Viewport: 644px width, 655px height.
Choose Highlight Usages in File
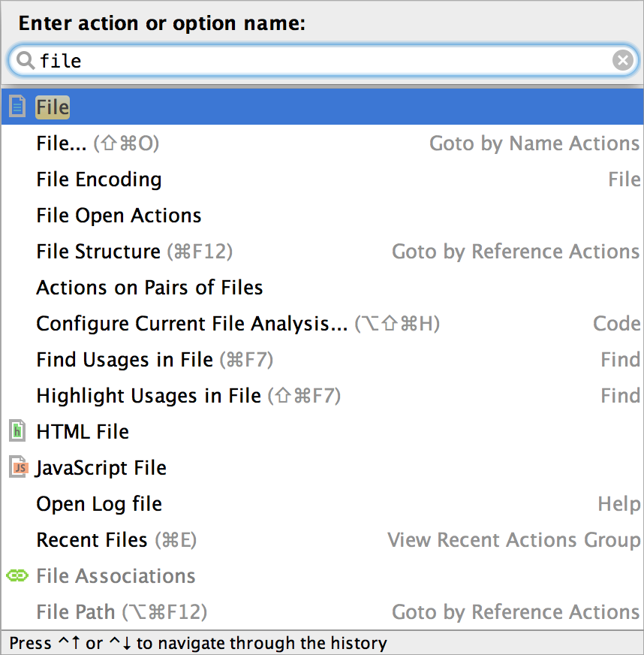[149, 396]
